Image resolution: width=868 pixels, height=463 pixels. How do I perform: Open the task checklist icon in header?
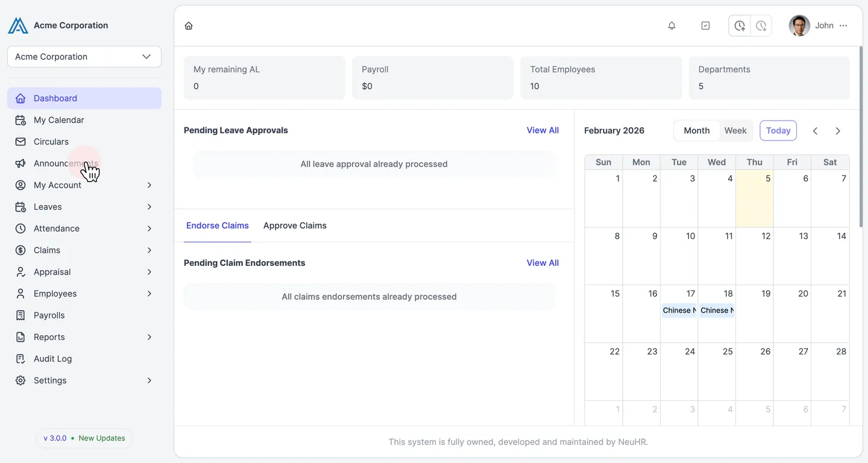[x=705, y=26]
